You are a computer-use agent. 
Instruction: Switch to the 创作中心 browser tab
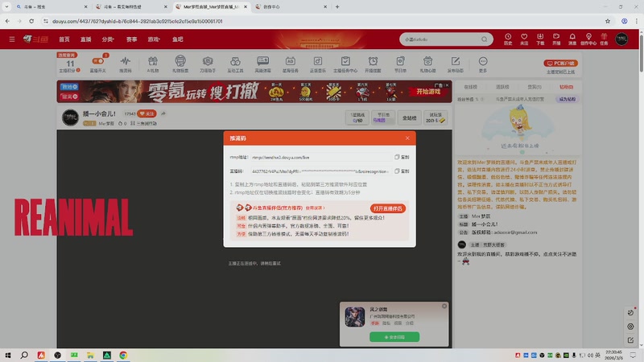click(291, 6)
